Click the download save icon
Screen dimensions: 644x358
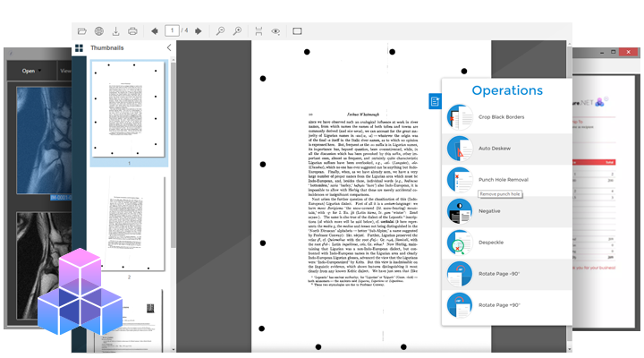coord(115,31)
